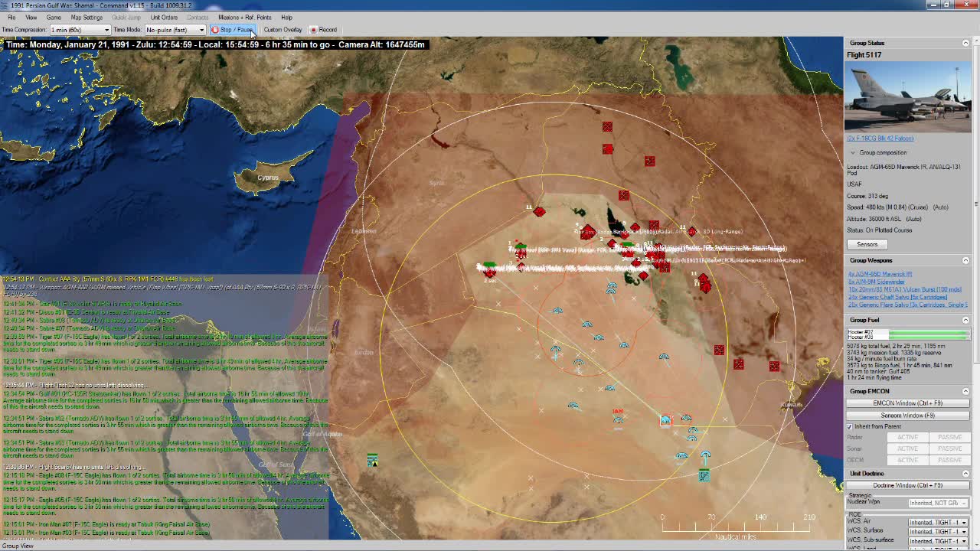Open the WCS, Sub-surface dropdown
980x551 pixels.
938,540
